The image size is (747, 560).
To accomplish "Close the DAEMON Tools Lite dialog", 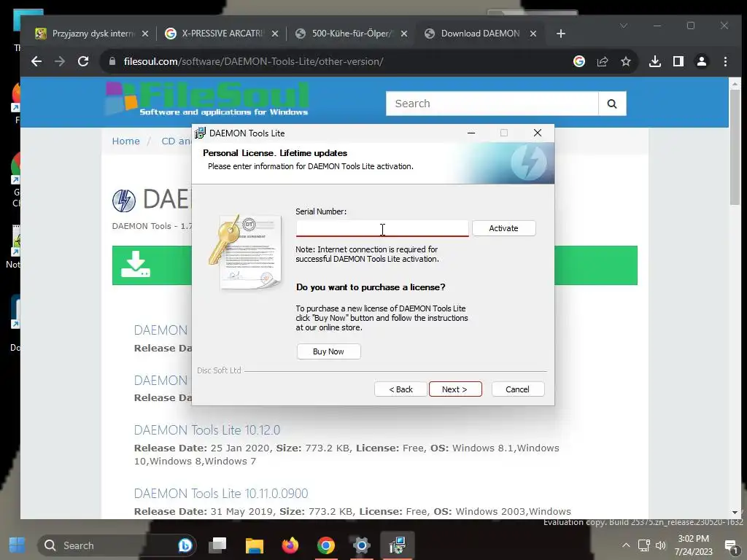I will [x=538, y=133].
